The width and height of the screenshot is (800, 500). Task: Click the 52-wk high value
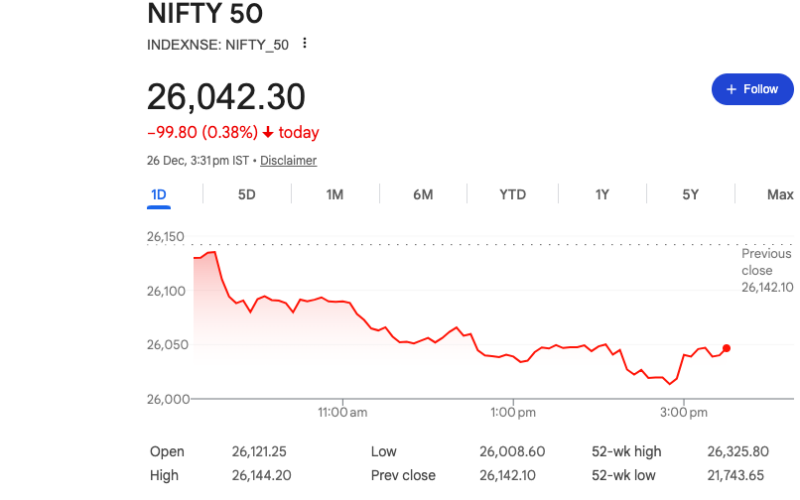pyautogui.click(x=737, y=452)
